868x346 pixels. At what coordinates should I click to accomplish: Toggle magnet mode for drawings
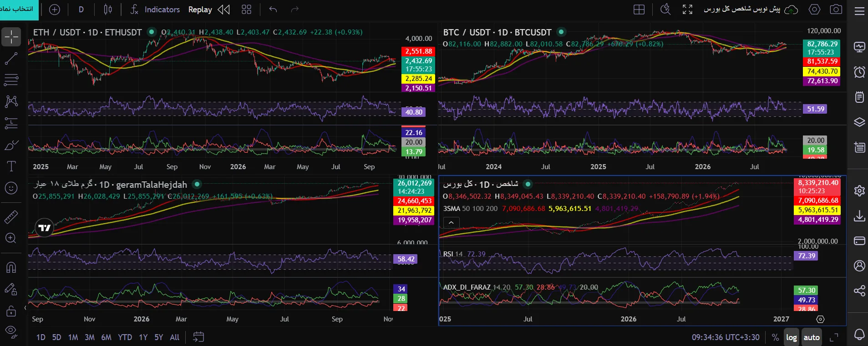[x=11, y=267]
